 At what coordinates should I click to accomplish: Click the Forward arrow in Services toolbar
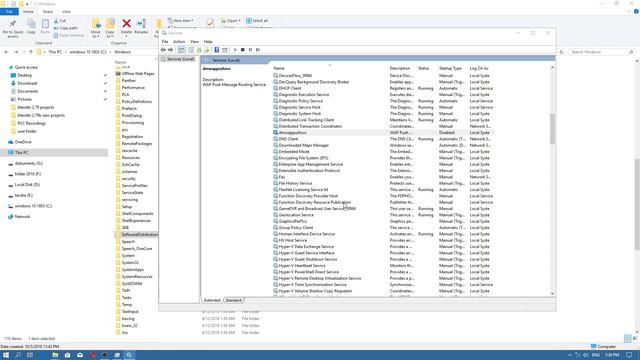point(171,50)
